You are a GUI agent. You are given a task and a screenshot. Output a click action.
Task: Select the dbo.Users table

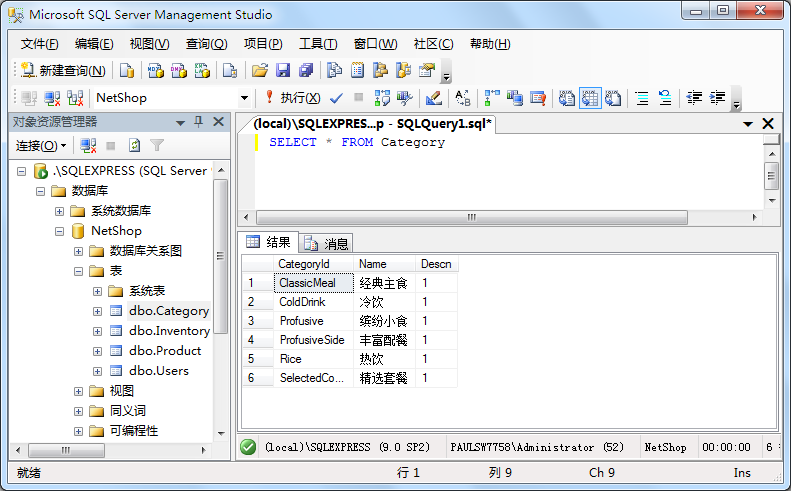click(x=159, y=371)
